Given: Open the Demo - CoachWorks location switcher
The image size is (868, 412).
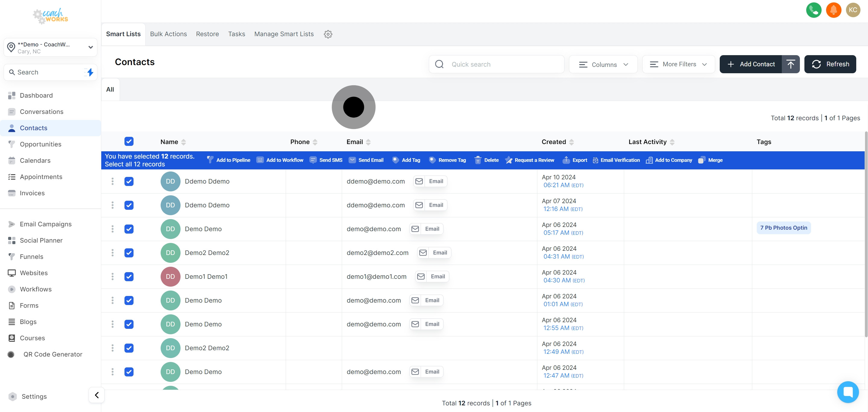Looking at the screenshot, I should (x=51, y=48).
